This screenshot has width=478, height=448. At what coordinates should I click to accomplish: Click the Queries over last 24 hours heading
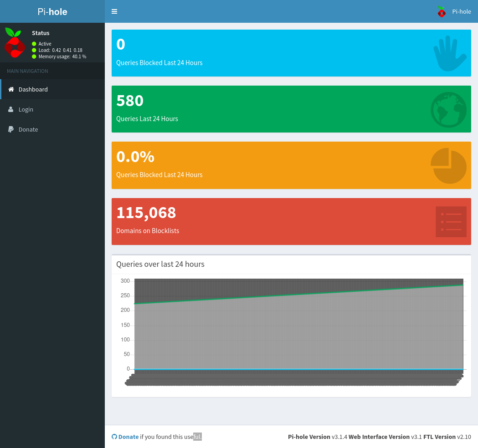point(160,264)
